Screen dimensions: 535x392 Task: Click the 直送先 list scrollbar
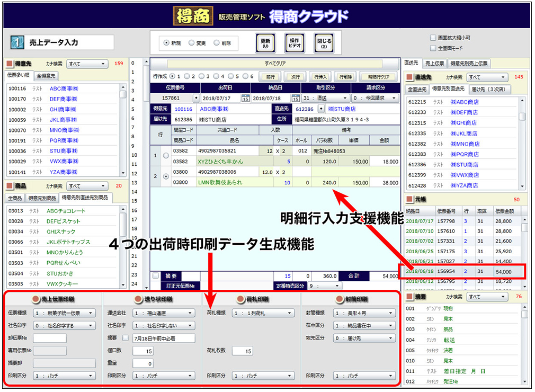[522, 142]
